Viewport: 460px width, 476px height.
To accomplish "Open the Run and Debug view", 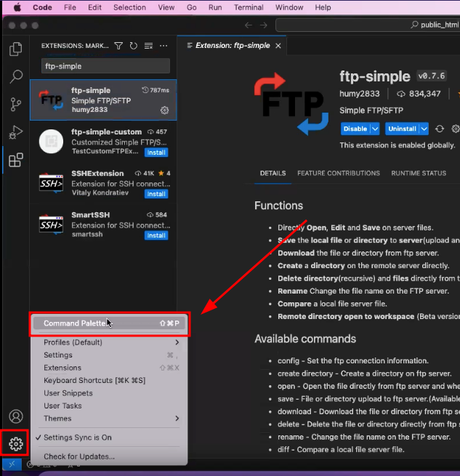I will (x=16, y=132).
